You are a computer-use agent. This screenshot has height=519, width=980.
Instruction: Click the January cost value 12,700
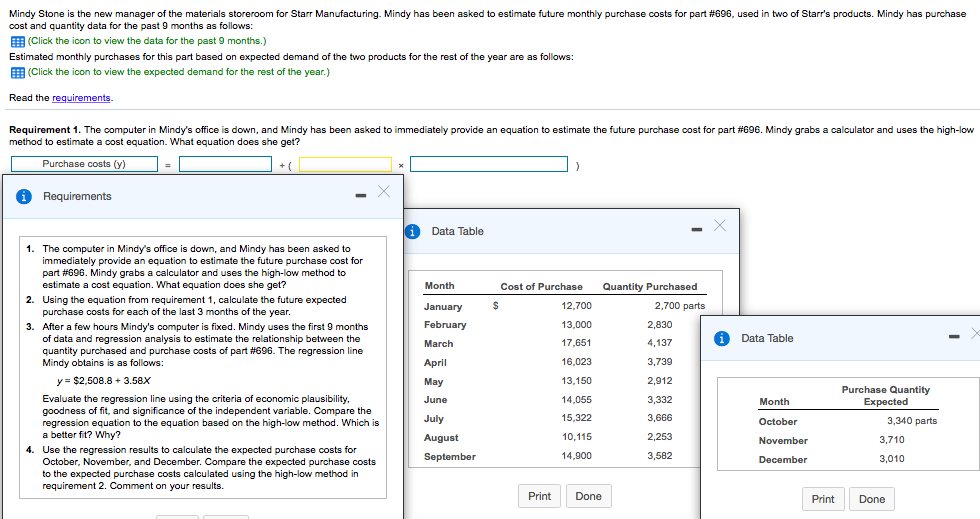click(576, 306)
